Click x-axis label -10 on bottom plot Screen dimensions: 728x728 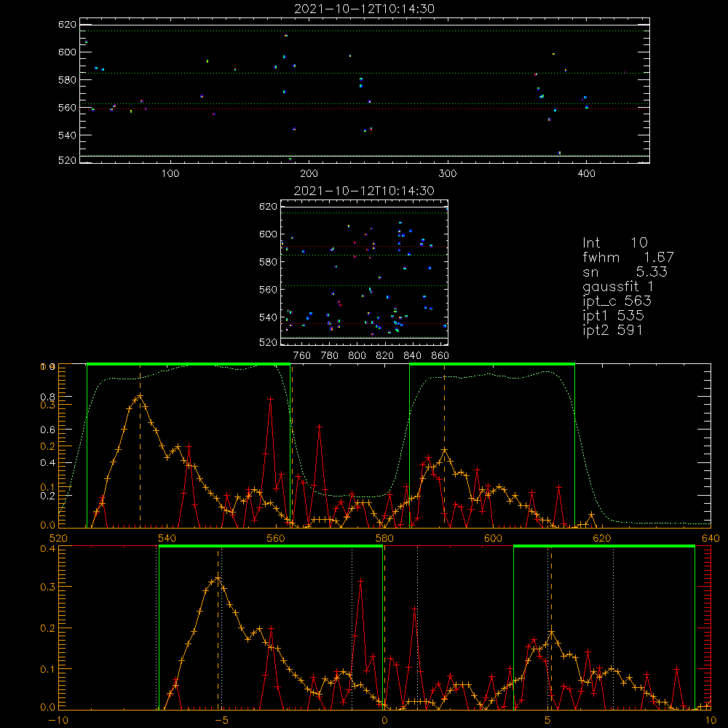click(x=58, y=721)
